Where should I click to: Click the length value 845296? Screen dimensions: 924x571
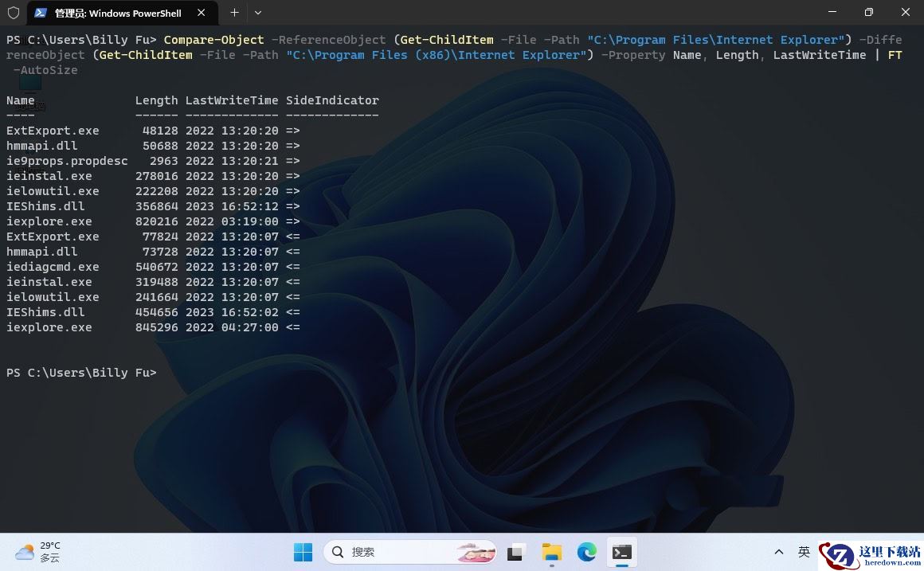156,327
